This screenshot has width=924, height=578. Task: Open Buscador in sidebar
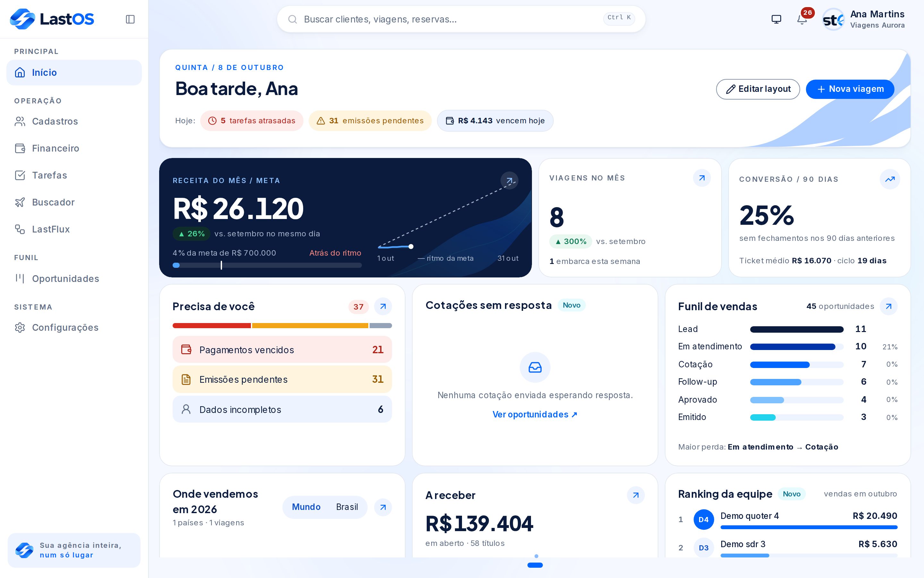(x=74, y=202)
